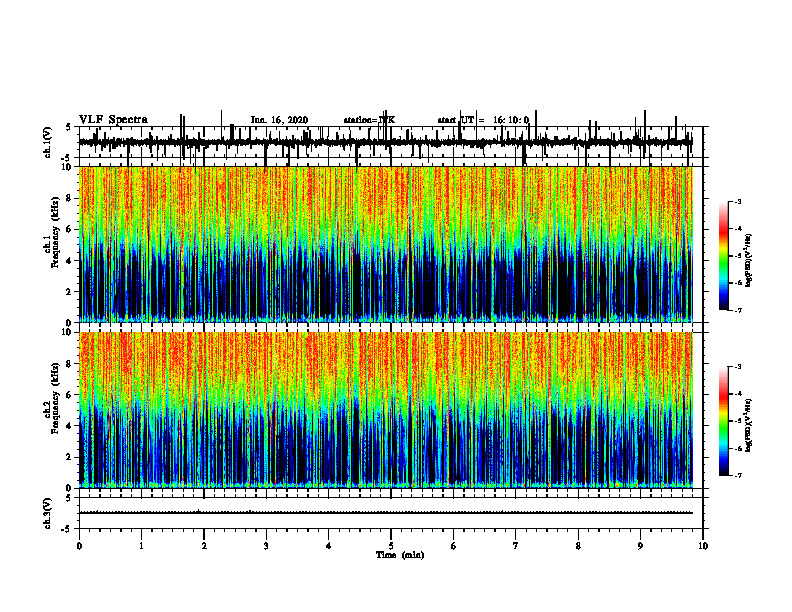
Task: Click the ch.2 colorbar tick label '-3'
Action: [x=738, y=367]
